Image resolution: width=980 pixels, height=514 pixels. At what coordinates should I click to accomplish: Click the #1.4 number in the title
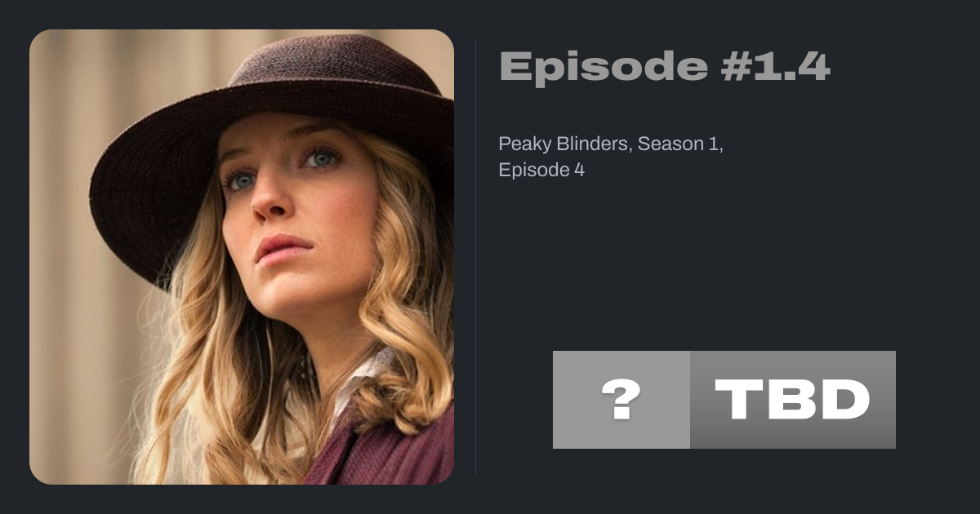point(776,66)
